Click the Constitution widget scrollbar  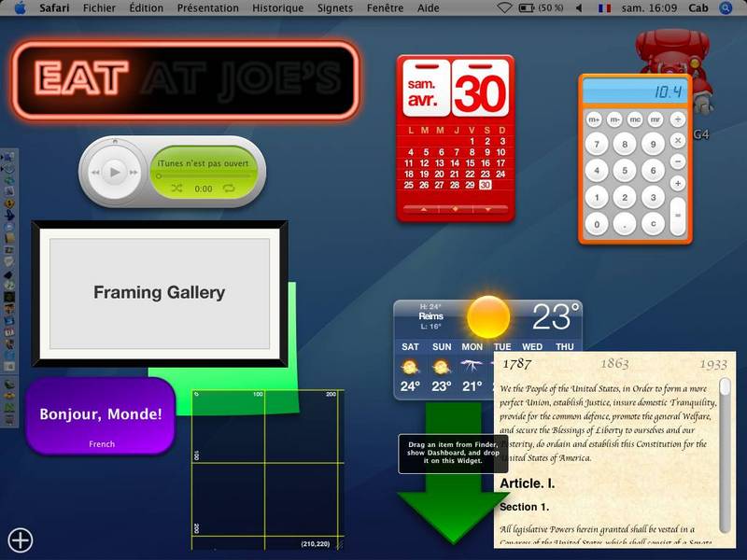[725, 455]
